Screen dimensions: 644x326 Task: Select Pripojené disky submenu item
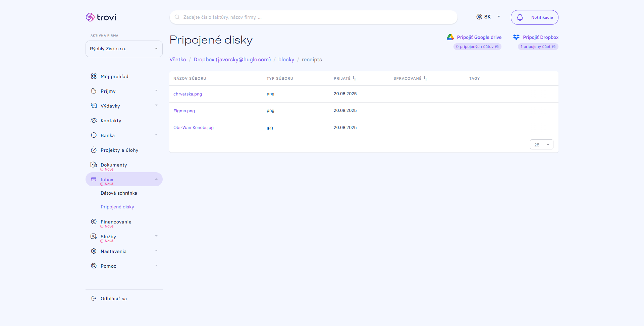click(117, 207)
